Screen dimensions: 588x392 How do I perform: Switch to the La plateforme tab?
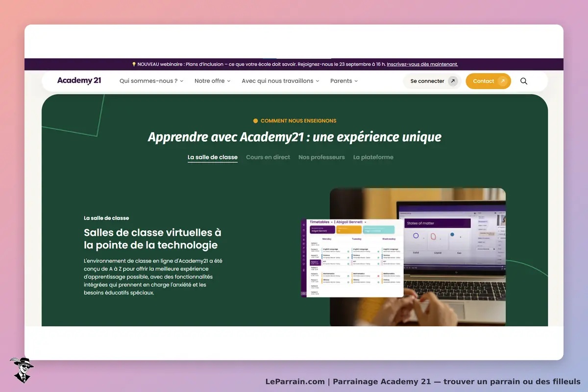coord(373,157)
